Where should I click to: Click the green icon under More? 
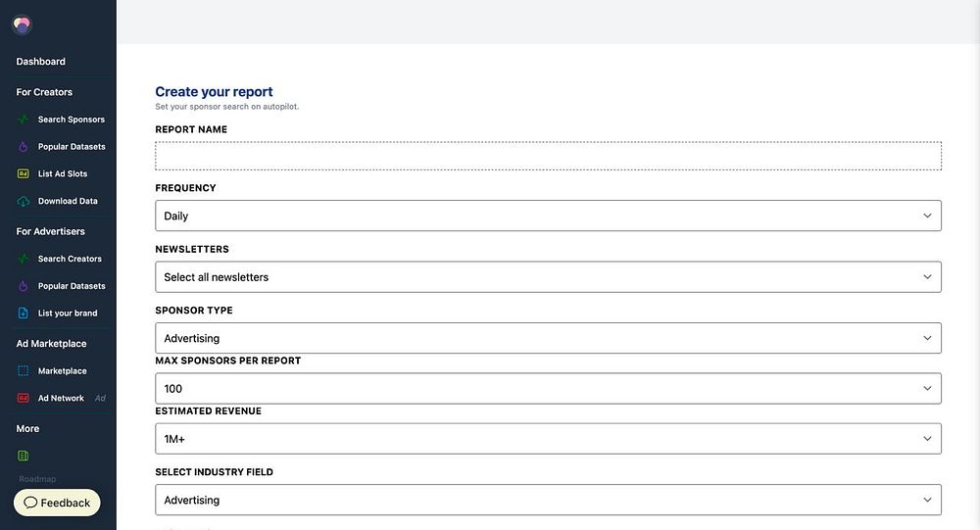tap(24, 456)
